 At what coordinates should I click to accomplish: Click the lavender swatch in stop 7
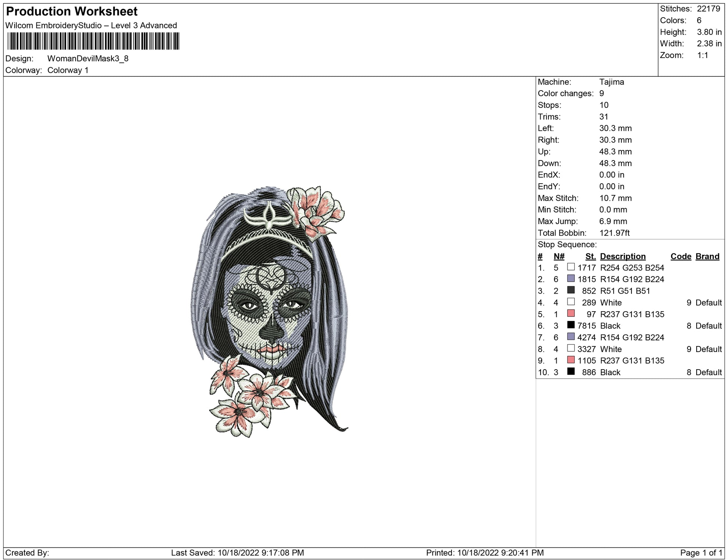(571, 336)
